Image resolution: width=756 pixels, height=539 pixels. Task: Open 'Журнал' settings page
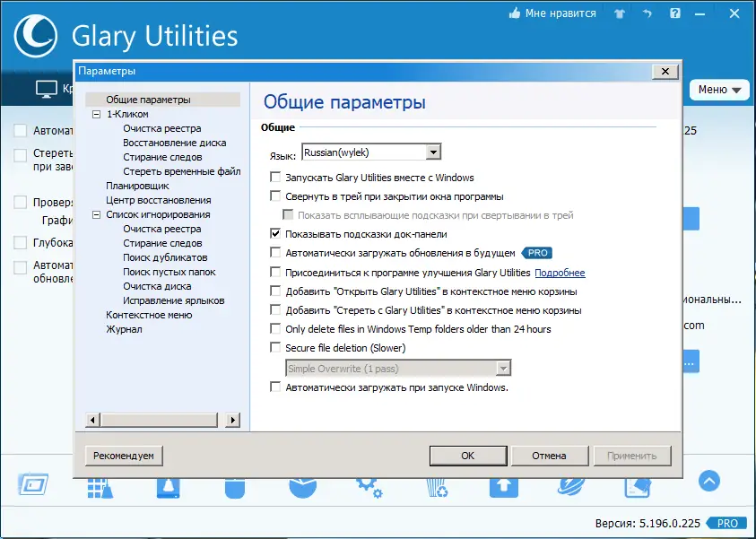pyautogui.click(x=124, y=329)
